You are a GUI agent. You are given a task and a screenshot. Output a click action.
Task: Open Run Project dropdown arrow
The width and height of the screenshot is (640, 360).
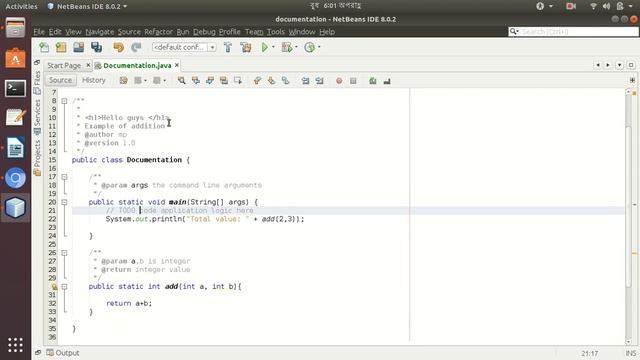tap(273, 47)
